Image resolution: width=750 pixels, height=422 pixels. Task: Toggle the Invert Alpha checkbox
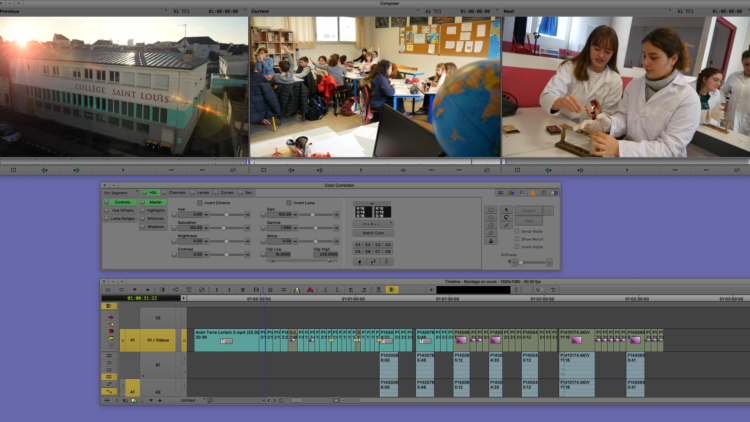click(x=517, y=246)
